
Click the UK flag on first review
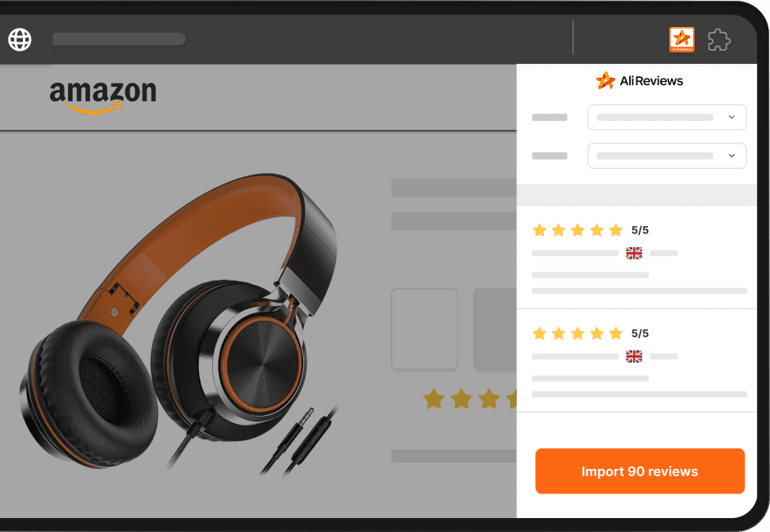(x=634, y=253)
